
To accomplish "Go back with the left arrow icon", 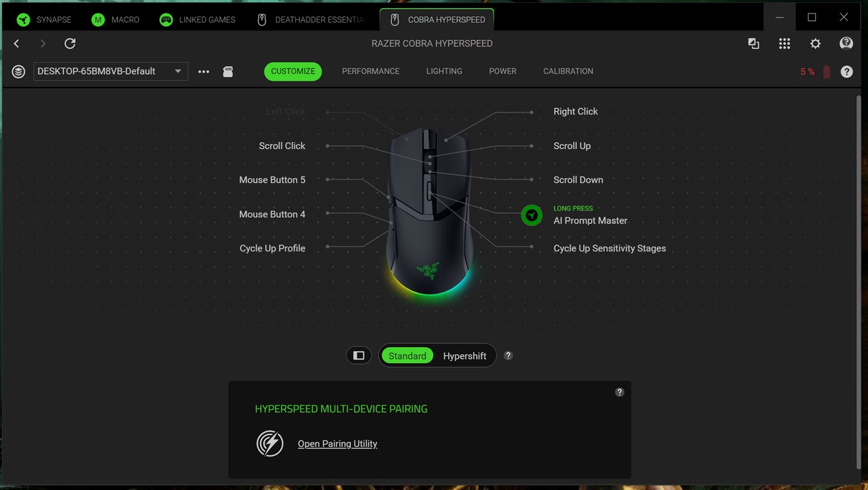I will tap(16, 44).
